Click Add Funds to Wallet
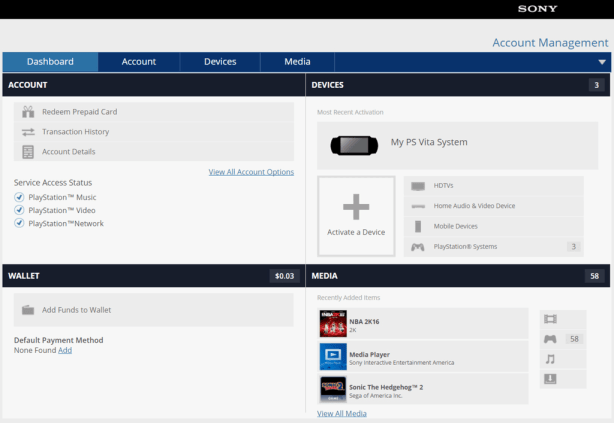The height and width of the screenshot is (423, 614). pyautogui.click(x=154, y=310)
